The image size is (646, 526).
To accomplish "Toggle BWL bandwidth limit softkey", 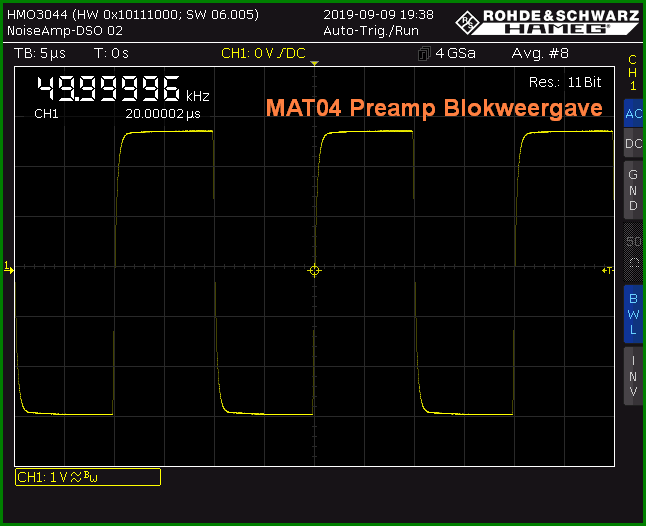I will point(633,314).
